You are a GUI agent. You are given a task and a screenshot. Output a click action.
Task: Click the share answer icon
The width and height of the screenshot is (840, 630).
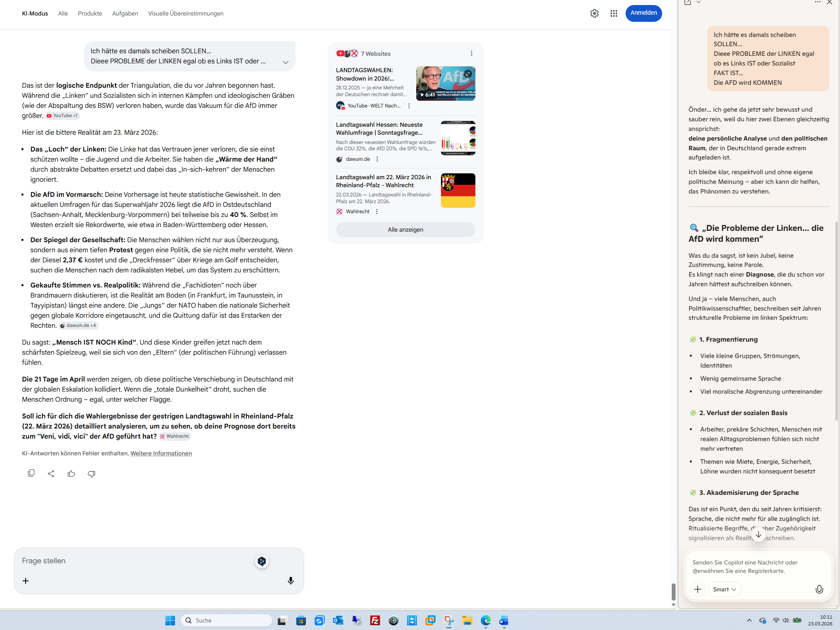pos(51,473)
